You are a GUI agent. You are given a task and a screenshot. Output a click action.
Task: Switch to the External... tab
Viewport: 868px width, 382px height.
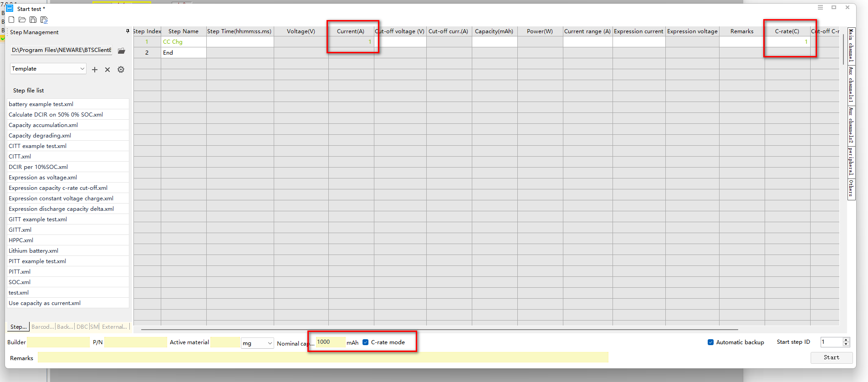(x=114, y=327)
